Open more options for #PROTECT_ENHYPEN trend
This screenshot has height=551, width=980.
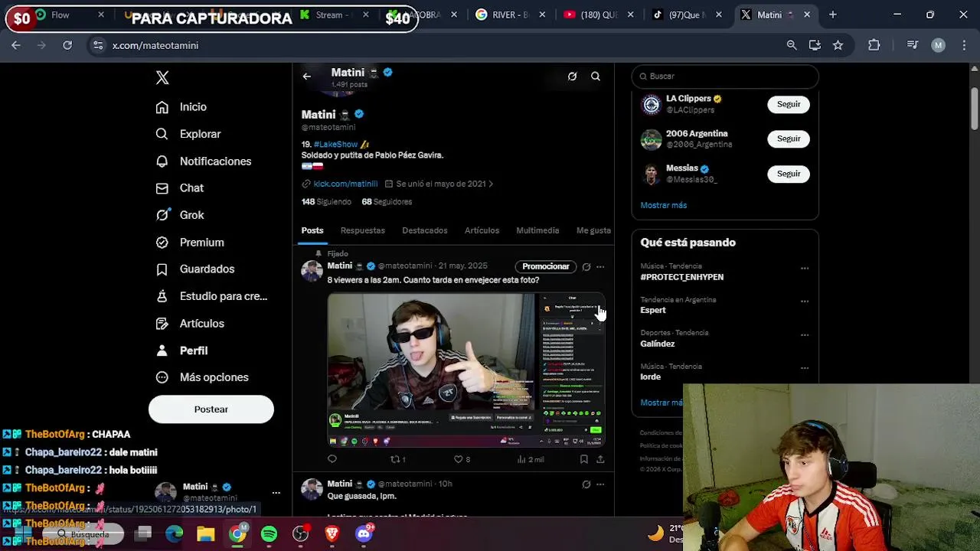pos(805,268)
